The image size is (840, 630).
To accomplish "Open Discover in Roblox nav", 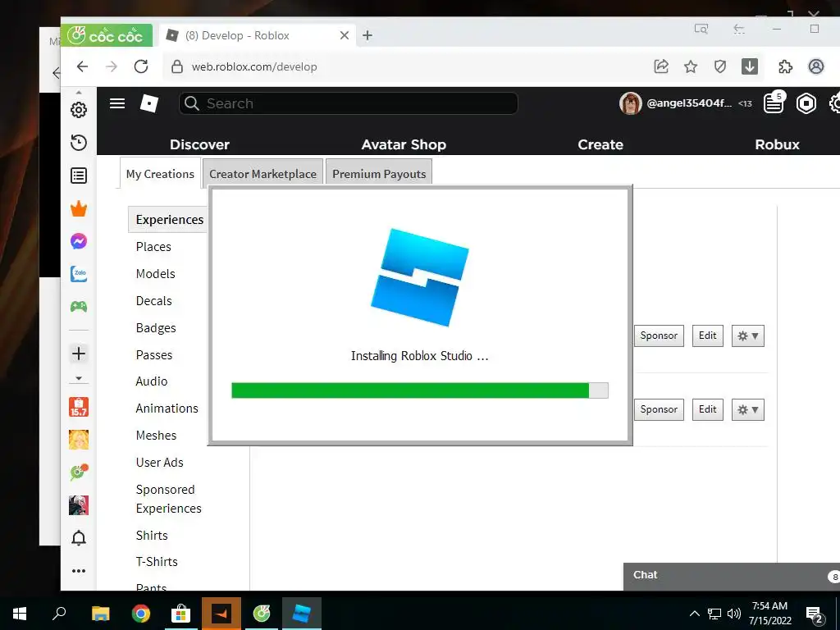I will coord(199,144).
